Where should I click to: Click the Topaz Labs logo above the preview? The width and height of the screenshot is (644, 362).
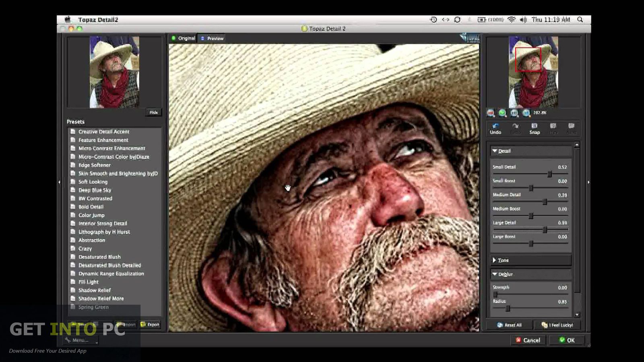point(470,38)
